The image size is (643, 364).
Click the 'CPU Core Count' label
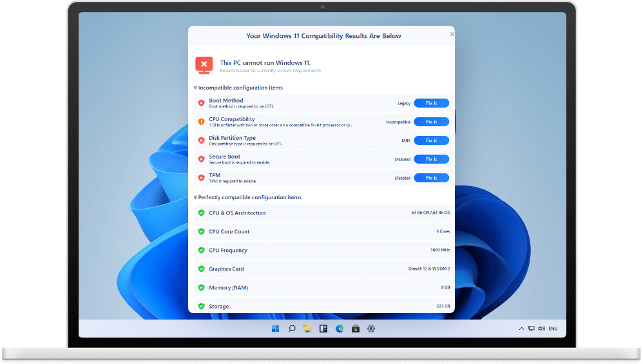pyautogui.click(x=229, y=231)
